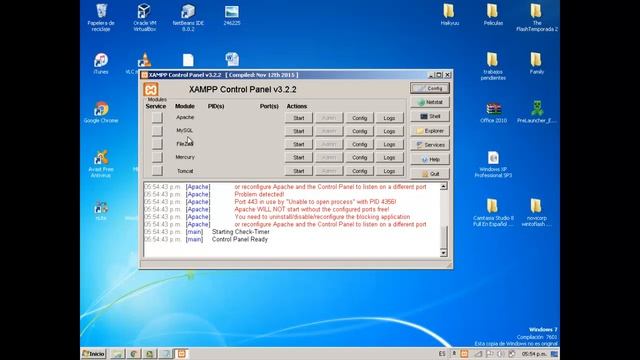Open XAMPP Help
Screen dimensions: 640x360
pos(430,159)
